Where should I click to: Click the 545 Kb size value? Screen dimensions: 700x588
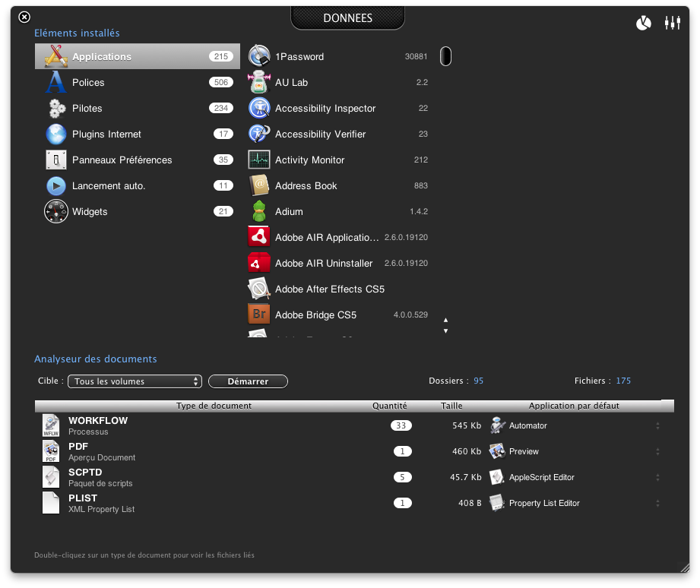tap(467, 425)
